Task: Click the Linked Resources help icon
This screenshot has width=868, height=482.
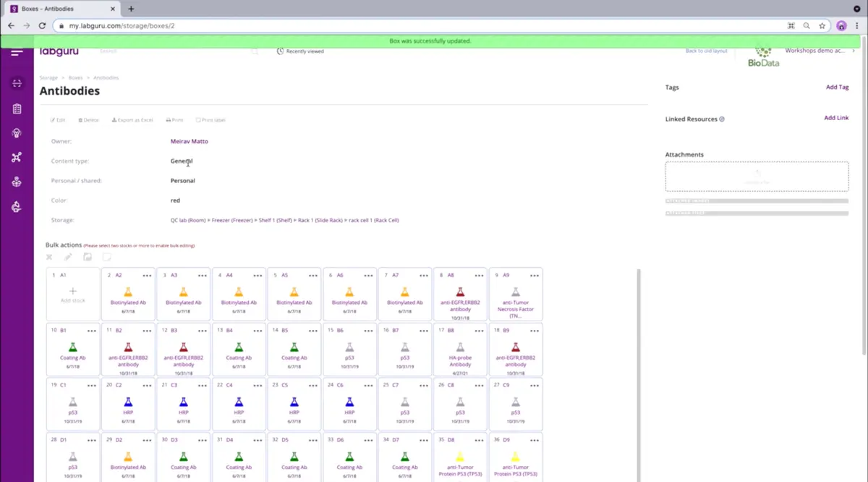Action: 722,119
